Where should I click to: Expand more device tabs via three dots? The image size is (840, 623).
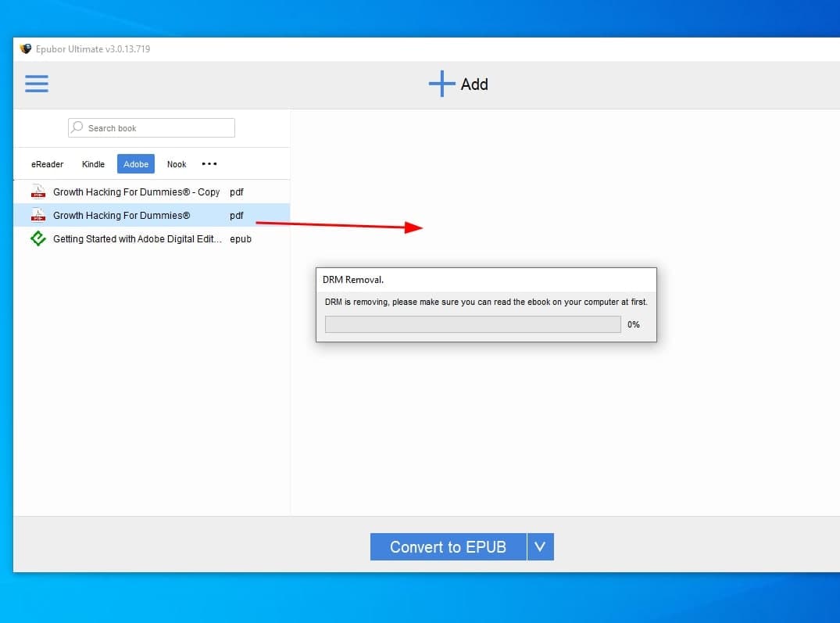pos(209,164)
